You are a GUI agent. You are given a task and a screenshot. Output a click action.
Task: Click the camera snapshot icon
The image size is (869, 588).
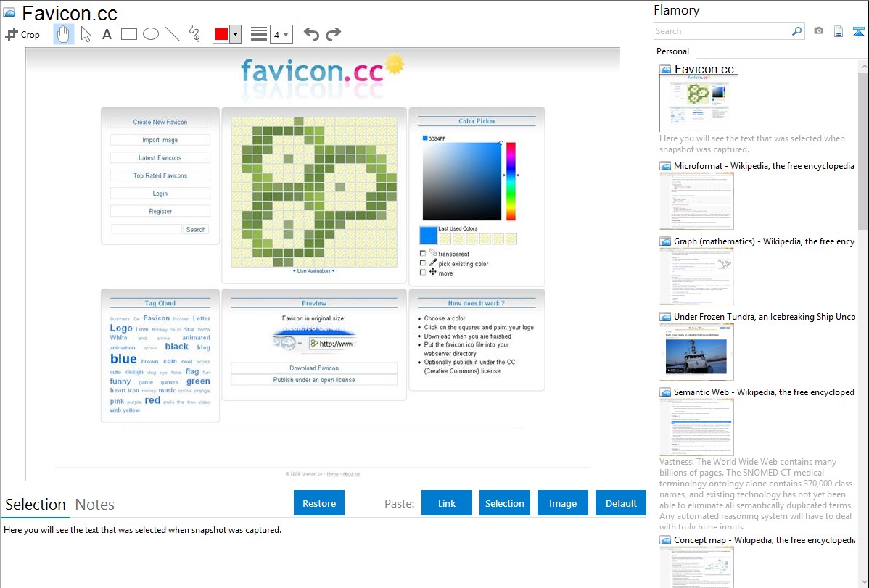(x=818, y=31)
